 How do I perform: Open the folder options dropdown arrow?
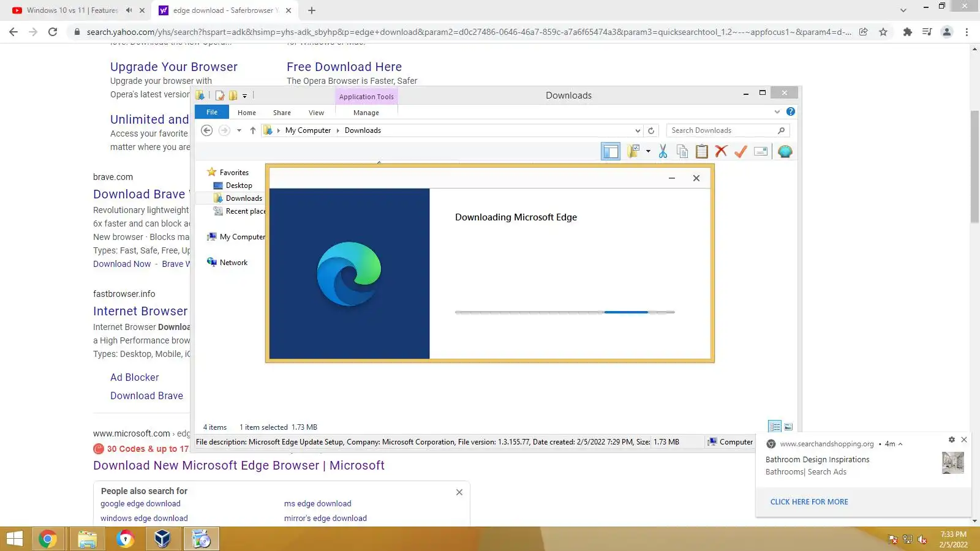pyautogui.click(x=648, y=151)
